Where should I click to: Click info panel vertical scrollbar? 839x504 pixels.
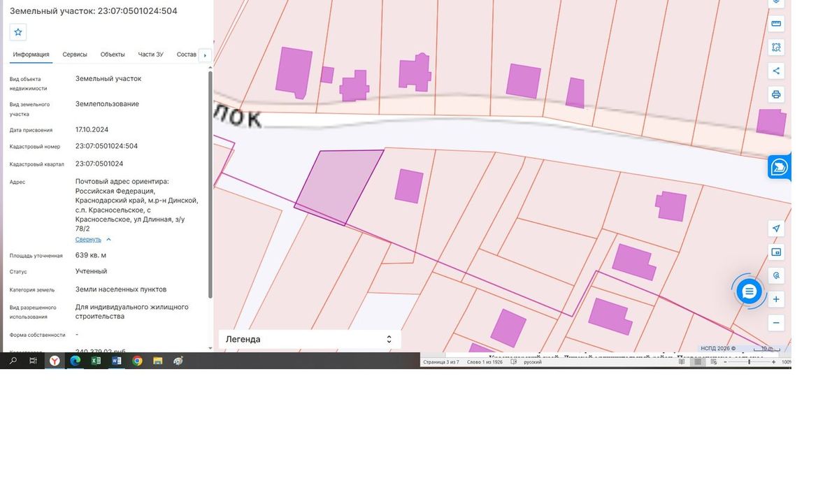(x=210, y=183)
